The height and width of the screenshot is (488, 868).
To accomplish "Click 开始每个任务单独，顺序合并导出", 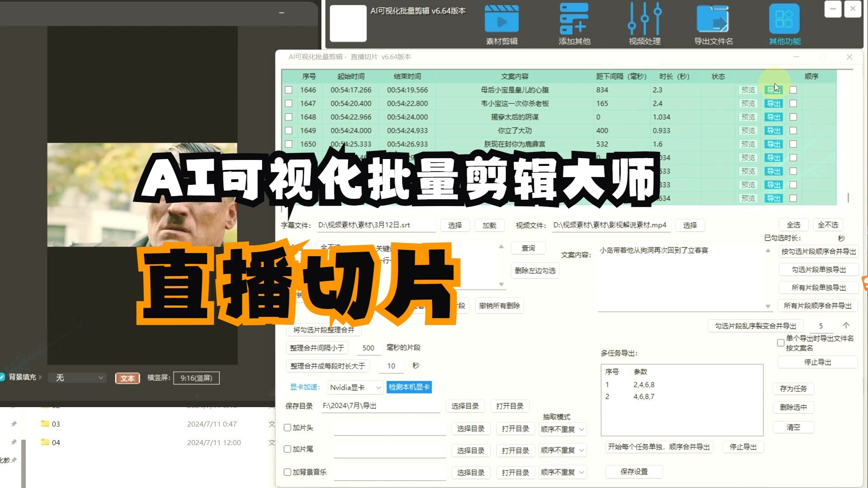I will click(659, 447).
